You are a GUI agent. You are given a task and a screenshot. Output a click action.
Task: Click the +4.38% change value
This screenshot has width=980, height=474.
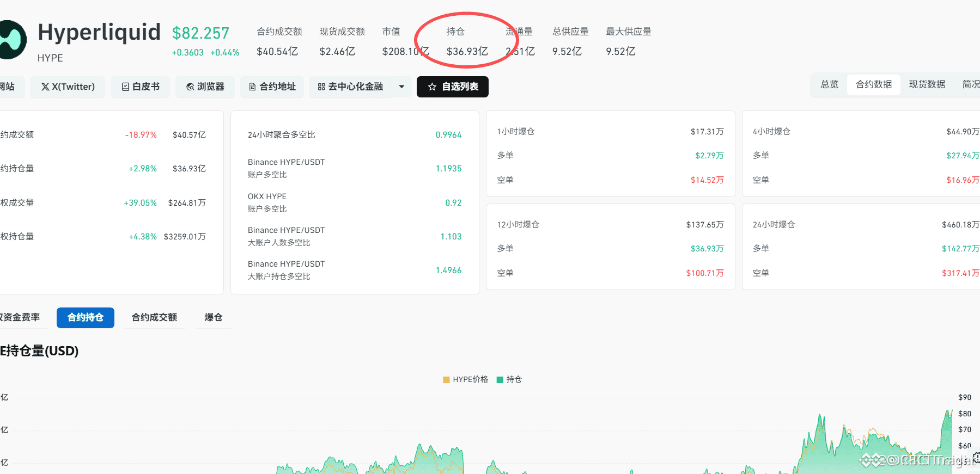[143, 237]
